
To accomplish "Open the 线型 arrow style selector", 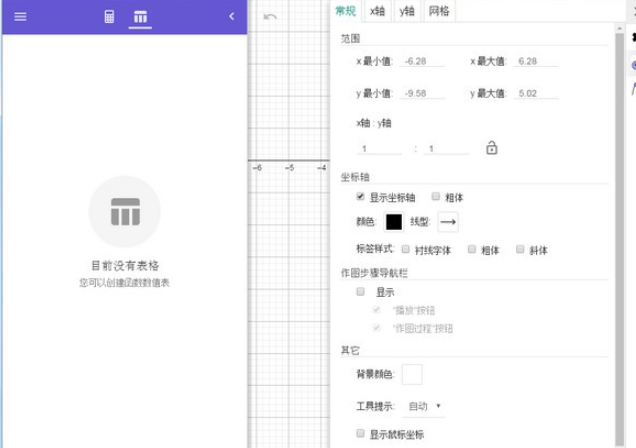I will pyautogui.click(x=448, y=222).
